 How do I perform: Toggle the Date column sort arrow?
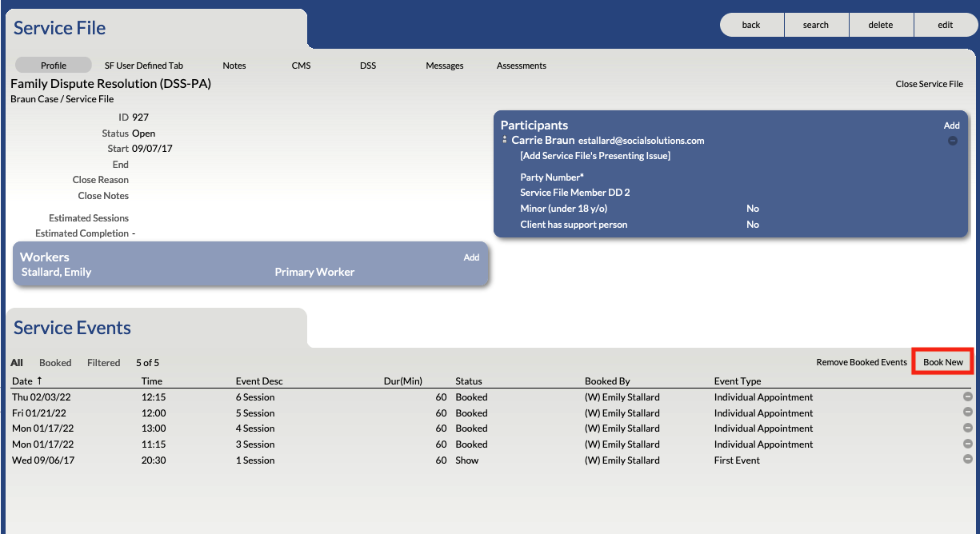39,381
